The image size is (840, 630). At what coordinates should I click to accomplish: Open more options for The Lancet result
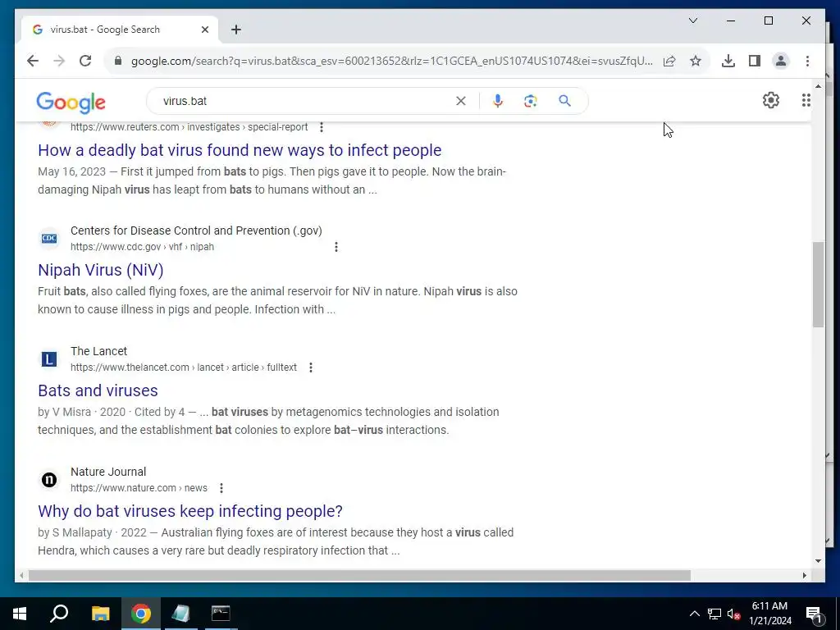tap(311, 367)
